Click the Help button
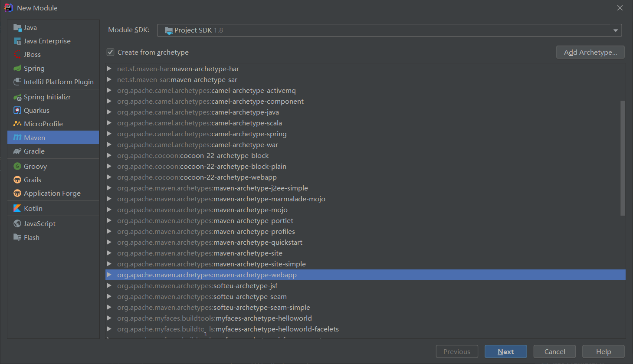This screenshot has height=364, width=633. coord(603,351)
